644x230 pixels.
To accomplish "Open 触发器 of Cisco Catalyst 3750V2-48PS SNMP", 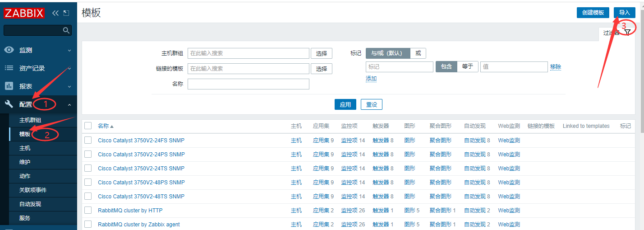I will coord(381,183).
